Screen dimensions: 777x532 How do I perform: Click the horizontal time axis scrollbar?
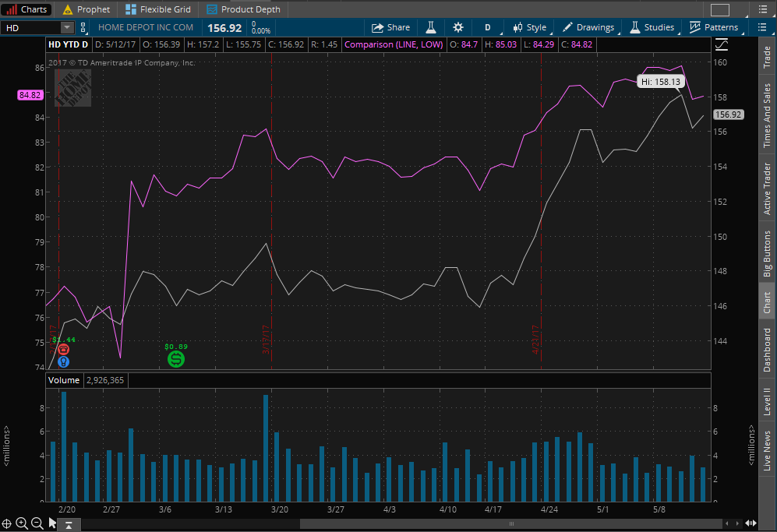click(x=511, y=523)
